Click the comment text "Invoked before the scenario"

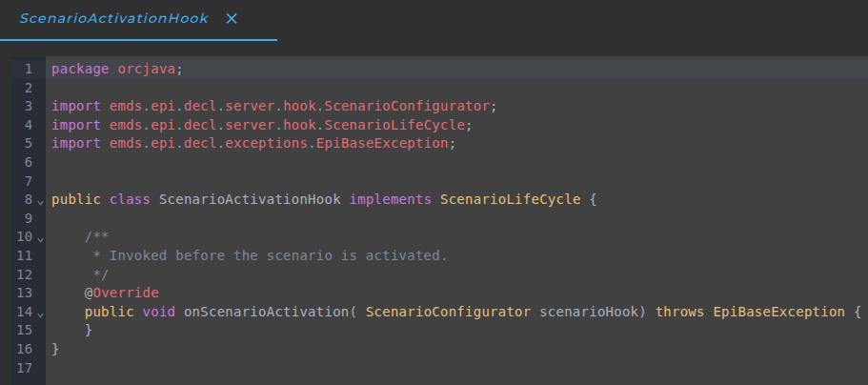coord(220,256)
